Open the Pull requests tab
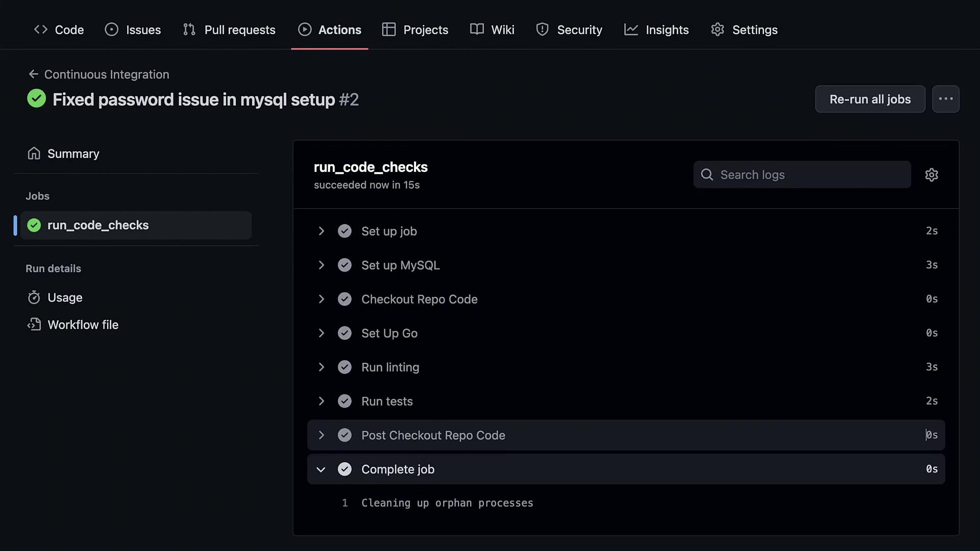The height and width of the screenshot is (551, 980). (229, 30)
